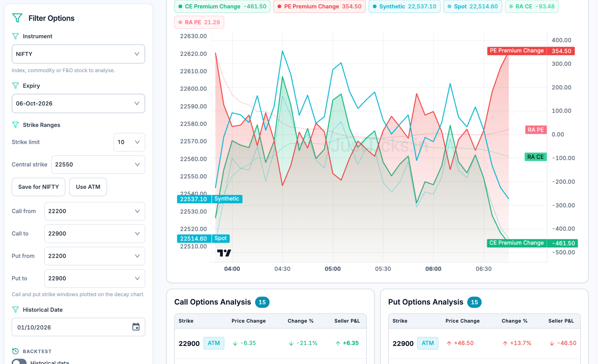Click the ATM badge in Put Options table
The width and height of the screenshot is (598, 364).
pyautogui.click(x=428, y=343)
